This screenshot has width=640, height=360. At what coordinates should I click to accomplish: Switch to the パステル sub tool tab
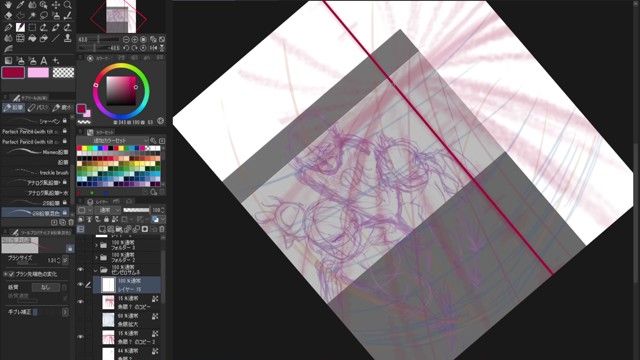(38, 108)
